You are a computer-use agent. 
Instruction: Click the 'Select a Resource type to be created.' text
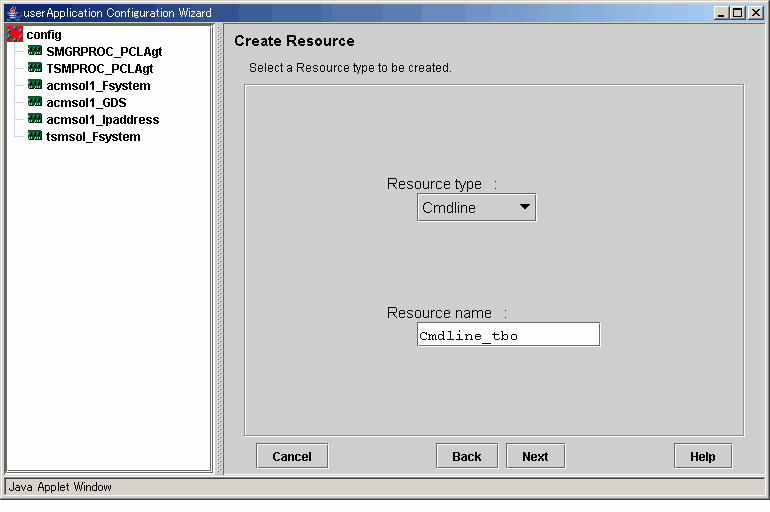(350, 68)
